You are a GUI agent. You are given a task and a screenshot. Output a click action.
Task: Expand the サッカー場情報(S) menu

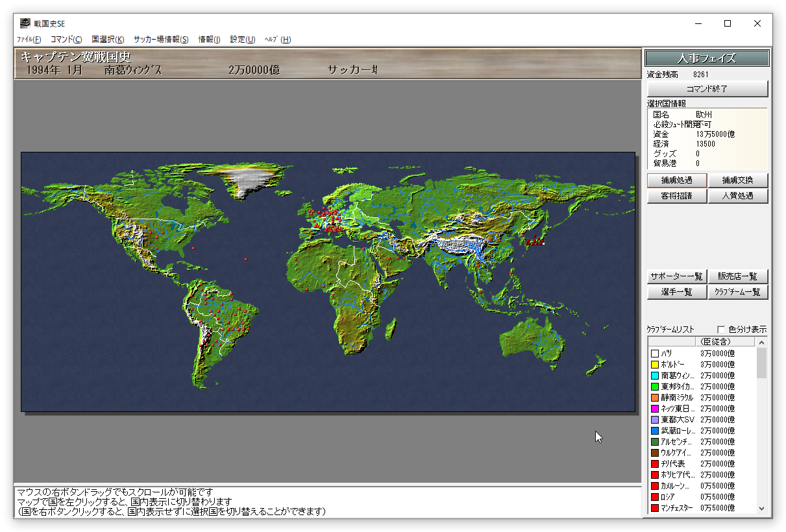(x=161, y=40)
